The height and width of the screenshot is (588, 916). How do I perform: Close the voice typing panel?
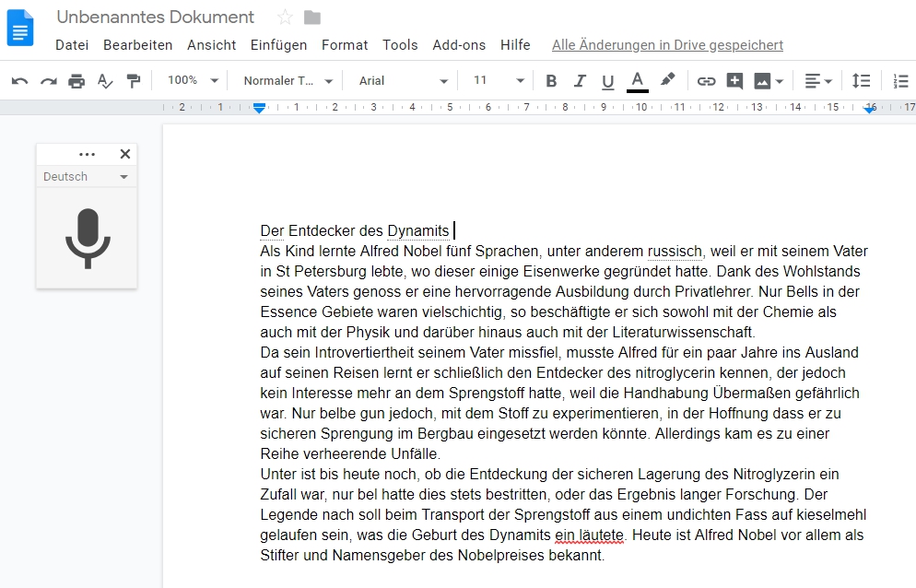click(125, 154)
